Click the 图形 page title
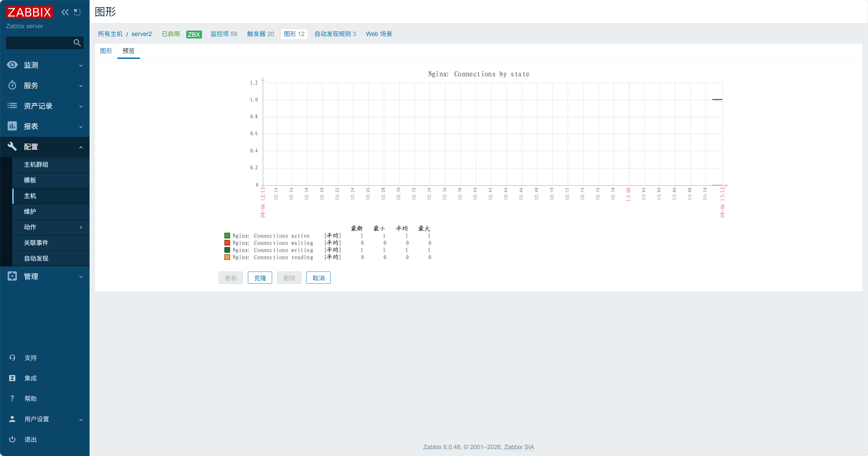Image resolution: width=868 pixels, height=456 pixels. [106, 12]
